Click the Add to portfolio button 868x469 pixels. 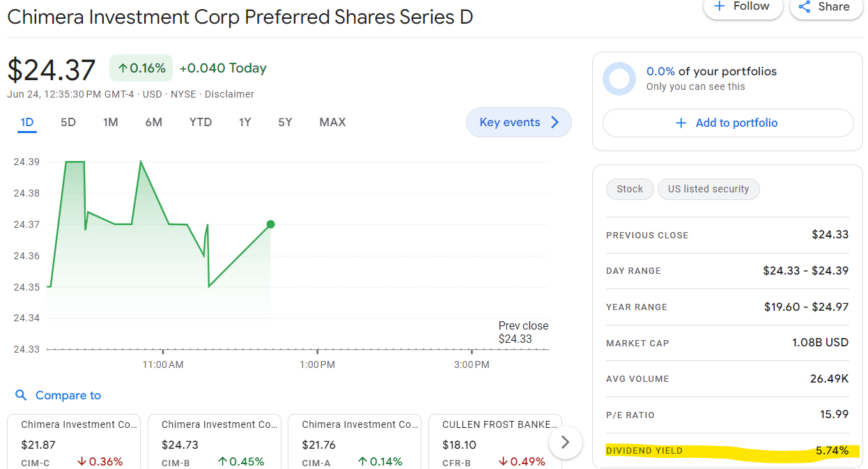727,123
